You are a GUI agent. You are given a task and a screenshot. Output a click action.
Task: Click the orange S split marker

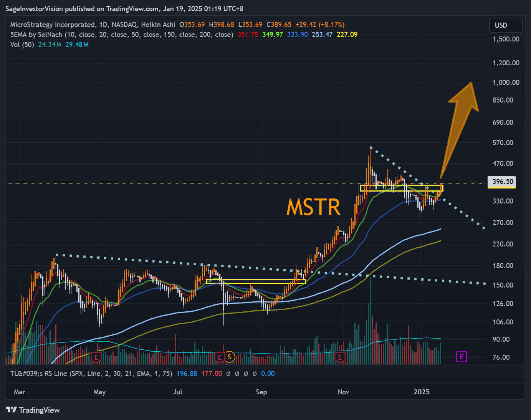[229, 357]
